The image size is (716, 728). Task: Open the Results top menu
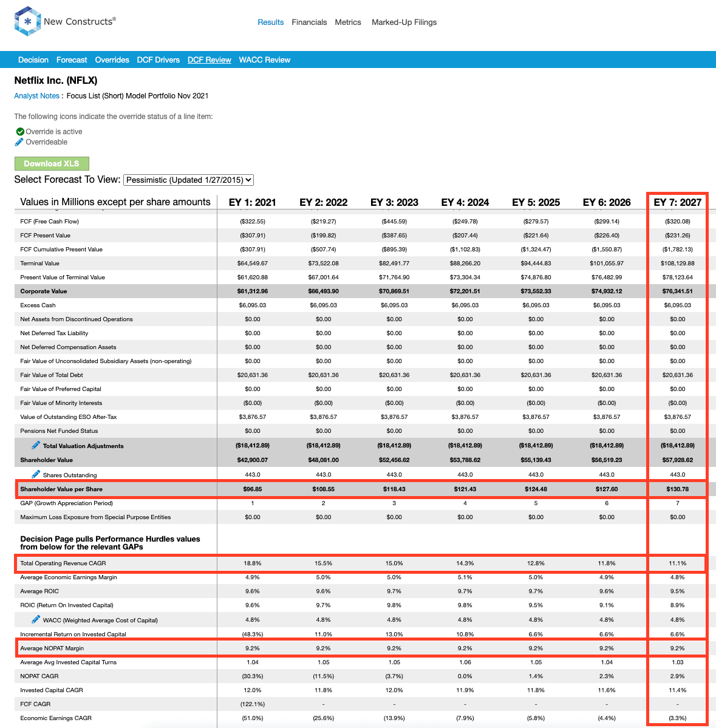pos(271,22)
